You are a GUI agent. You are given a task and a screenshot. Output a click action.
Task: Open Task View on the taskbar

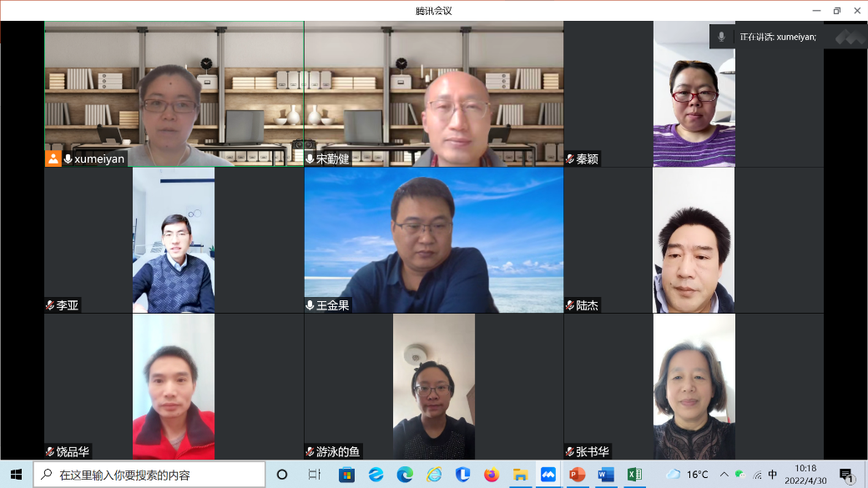(314, 475)
